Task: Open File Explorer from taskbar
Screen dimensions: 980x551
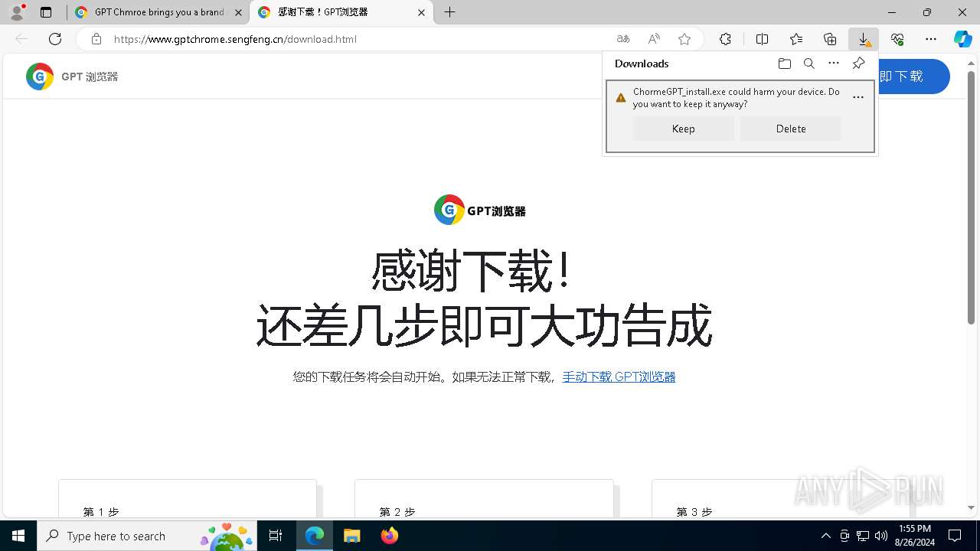Action: [351, 536]
